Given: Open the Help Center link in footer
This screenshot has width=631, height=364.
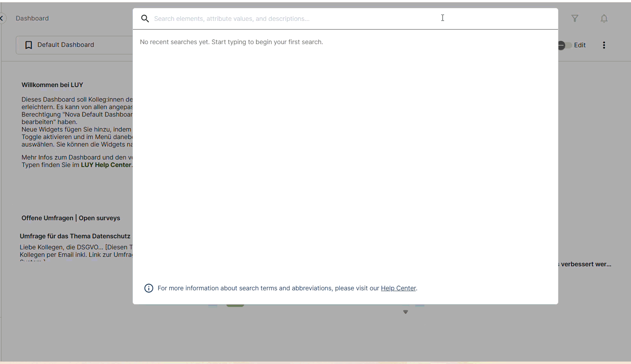Looking at the screenshot, I should (x=398, y=288).
